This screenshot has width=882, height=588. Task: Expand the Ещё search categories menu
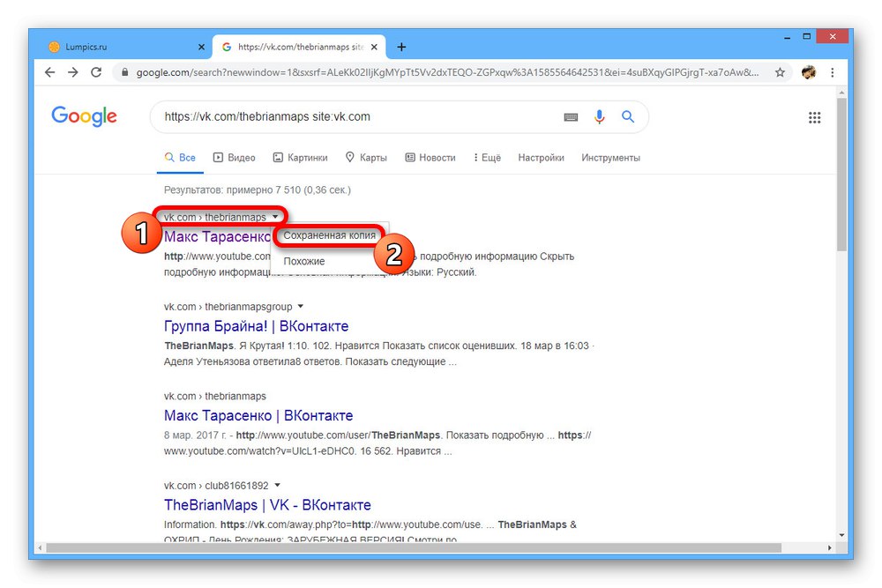pos(487,158)
